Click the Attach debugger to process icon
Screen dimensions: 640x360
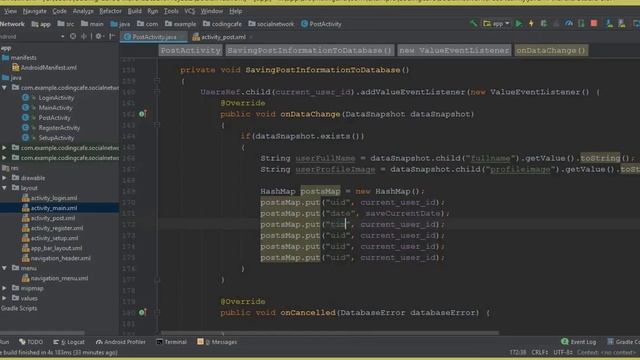click(581, 24)
